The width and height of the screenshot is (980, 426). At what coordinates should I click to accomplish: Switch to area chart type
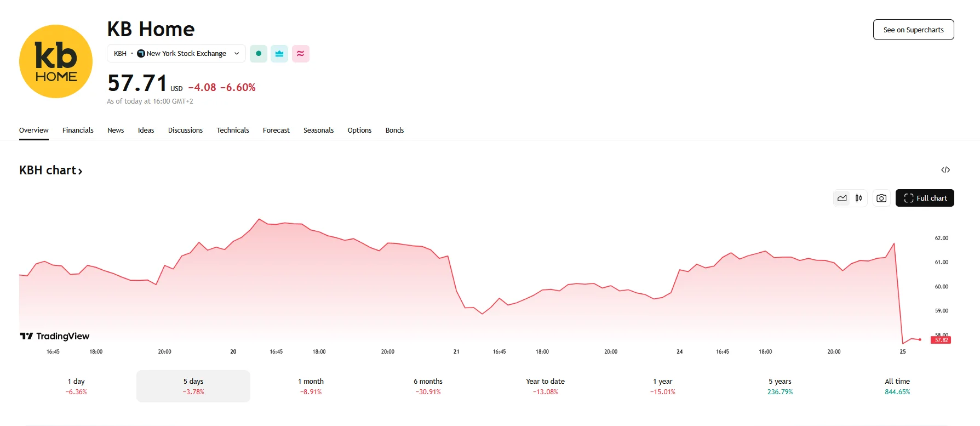(x=842, y=198)
